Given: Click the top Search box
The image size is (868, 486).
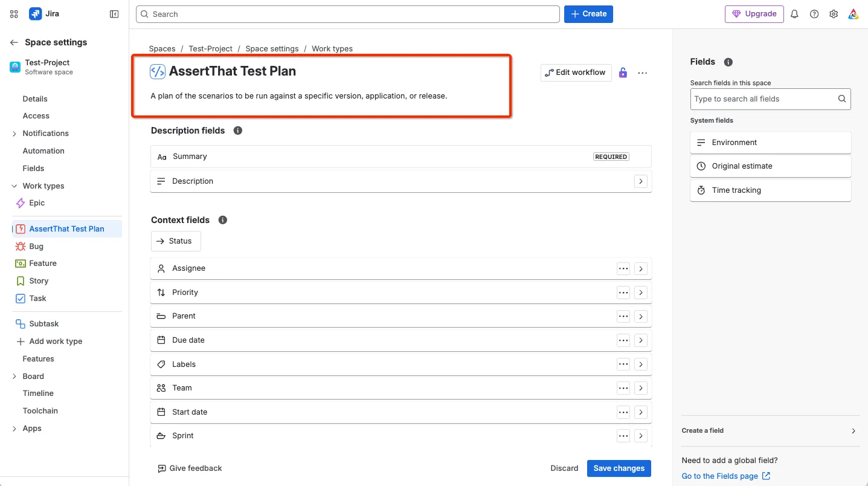Looking at the screenshot, I should [348, 14].
